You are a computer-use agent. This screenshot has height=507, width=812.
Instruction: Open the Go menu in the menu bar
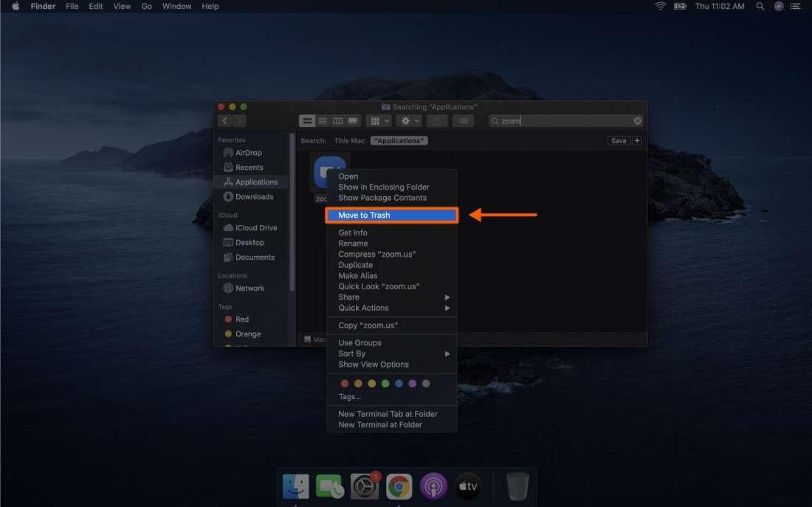(146, 6)
